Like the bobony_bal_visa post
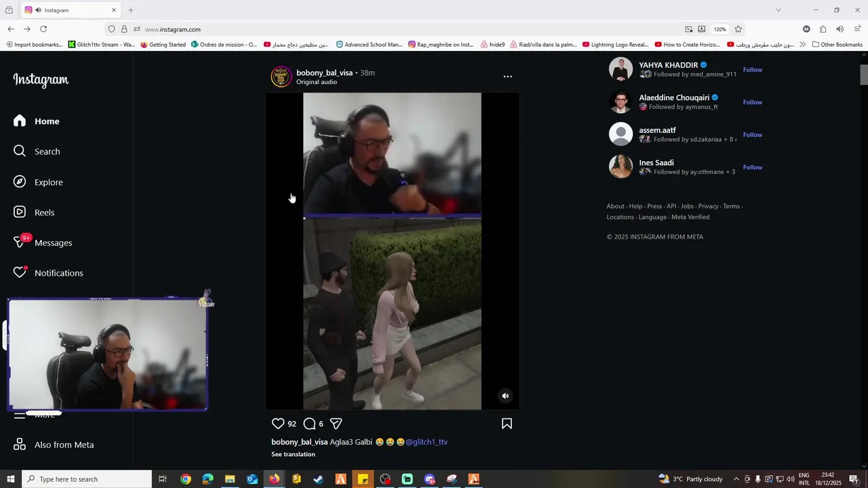Screen dimensions: 868x488 click(278, 424)
